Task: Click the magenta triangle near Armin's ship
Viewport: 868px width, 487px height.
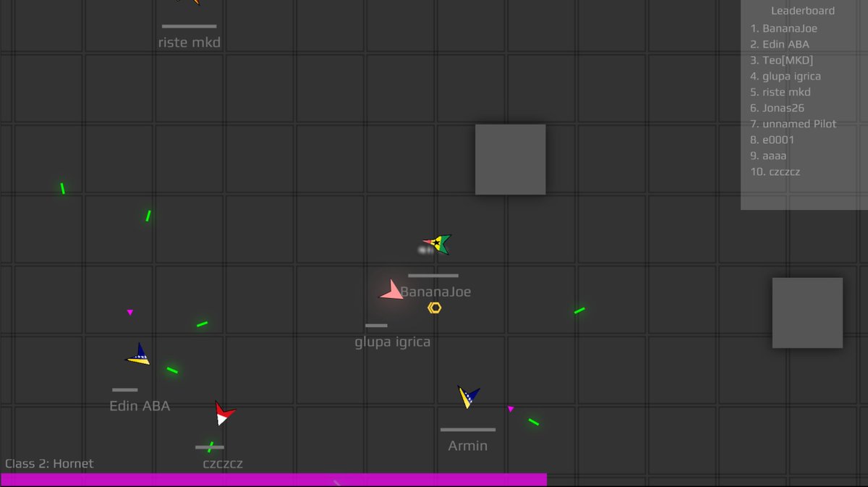Action: coord(511,410)
